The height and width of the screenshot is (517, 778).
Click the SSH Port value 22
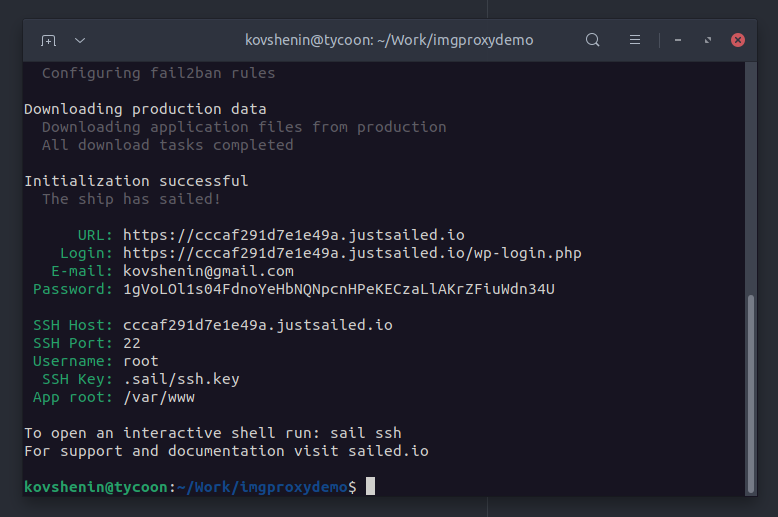(132, 343)
